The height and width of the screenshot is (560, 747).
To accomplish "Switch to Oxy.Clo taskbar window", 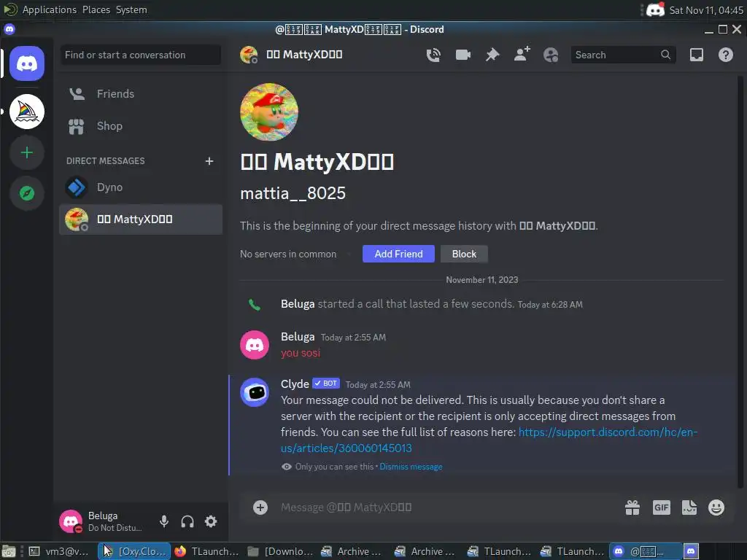I will pyautogui.click(x=135, y=551).
